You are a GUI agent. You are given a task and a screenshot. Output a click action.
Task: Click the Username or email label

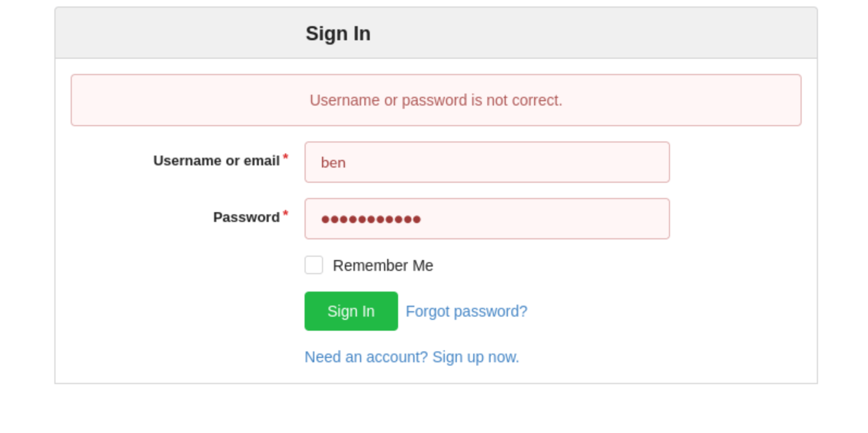pos(216,161)
